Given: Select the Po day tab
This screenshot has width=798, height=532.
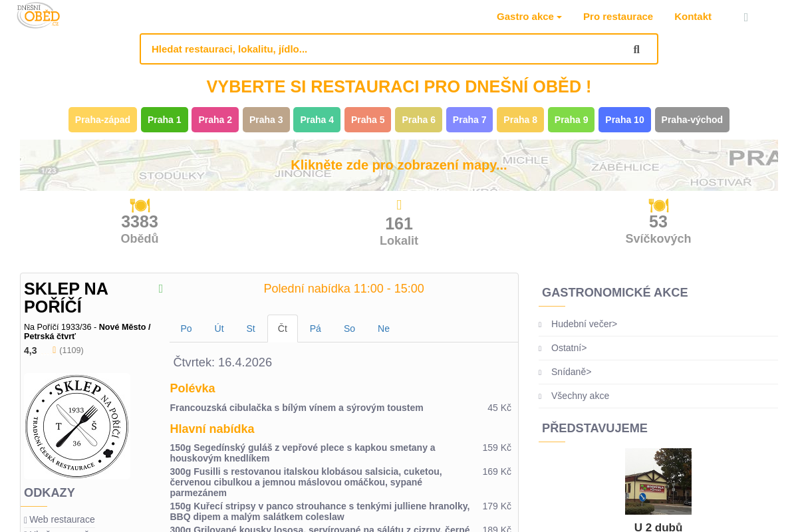Looking at the screenshot, I should (186, 329).
